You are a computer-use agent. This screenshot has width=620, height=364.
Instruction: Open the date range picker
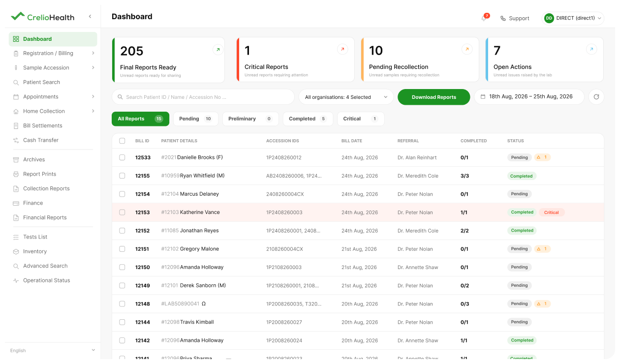(x=529, y=97)
